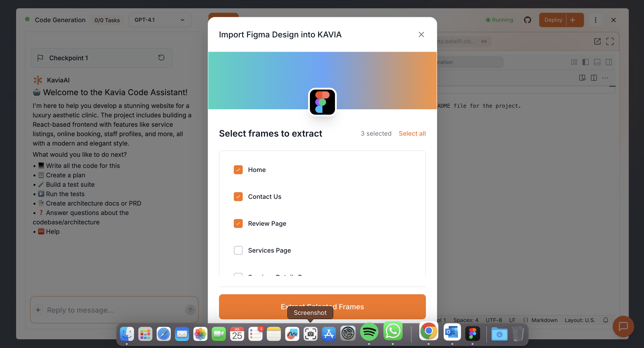Open WhatsApp from the dock
Image resolution: width=644 pixels, height=348 pixels.
click(x=393, y=331)
